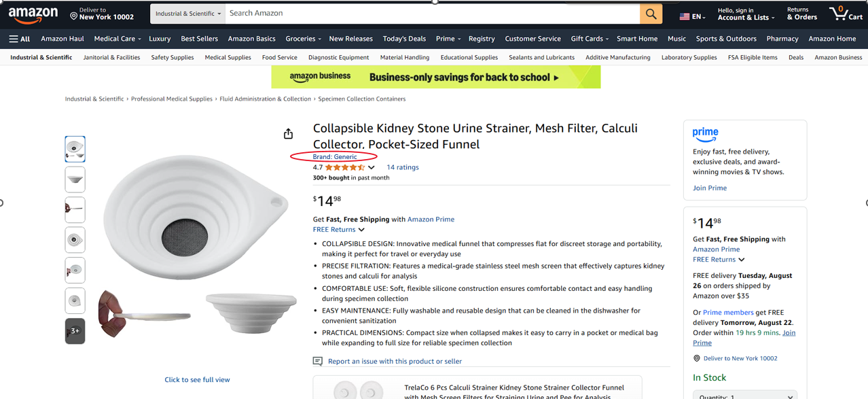Click the share product icon
The height and width of the screenshot is (399, 868).
(x=289, y=134)
